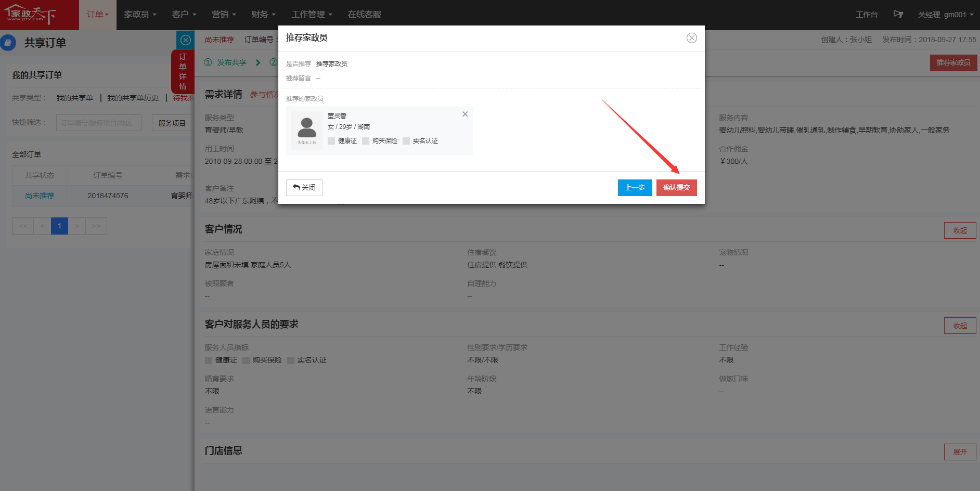Open 工作台 in the top bar

[x=867, y=15]
